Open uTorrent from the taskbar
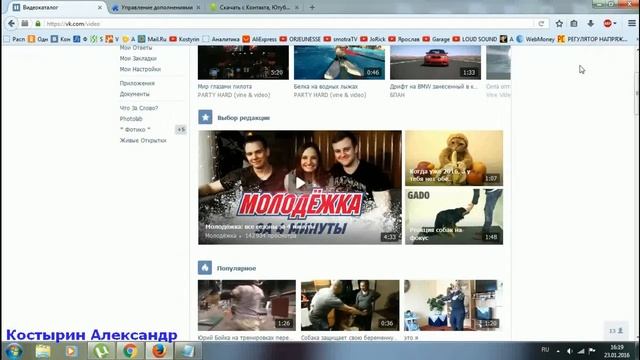640x360 pixels. (x=101, y=351)
